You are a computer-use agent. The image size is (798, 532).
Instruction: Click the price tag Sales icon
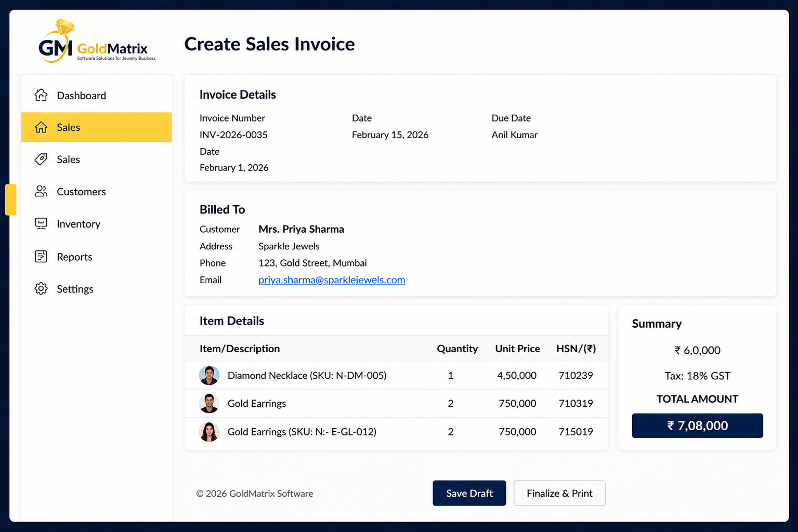[x=41, y=159]
